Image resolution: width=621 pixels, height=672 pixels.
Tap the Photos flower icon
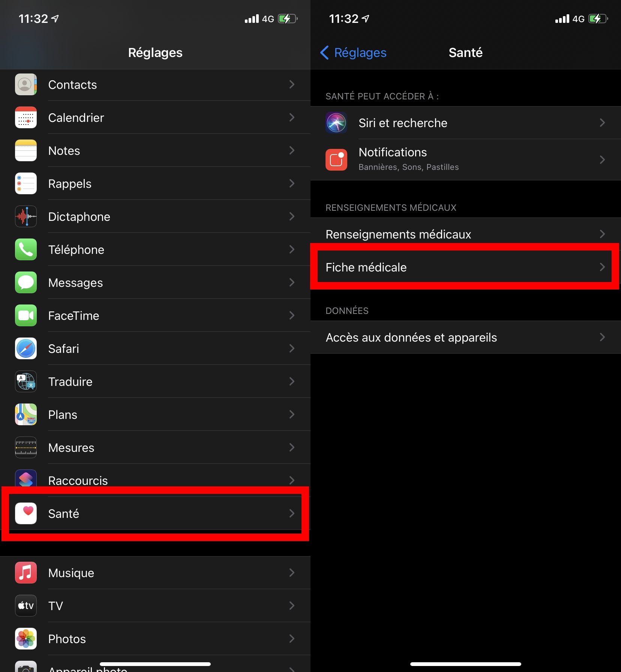click(x=26, y=639)
